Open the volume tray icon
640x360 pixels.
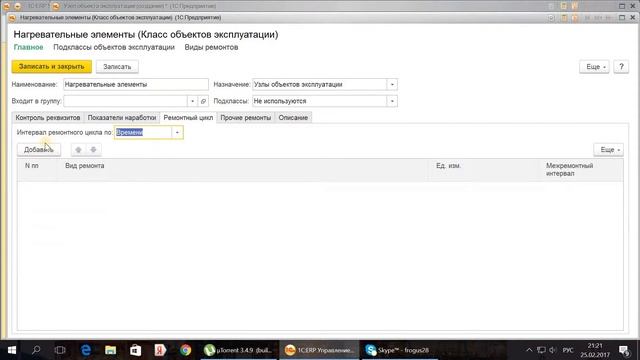click(553, 350)
